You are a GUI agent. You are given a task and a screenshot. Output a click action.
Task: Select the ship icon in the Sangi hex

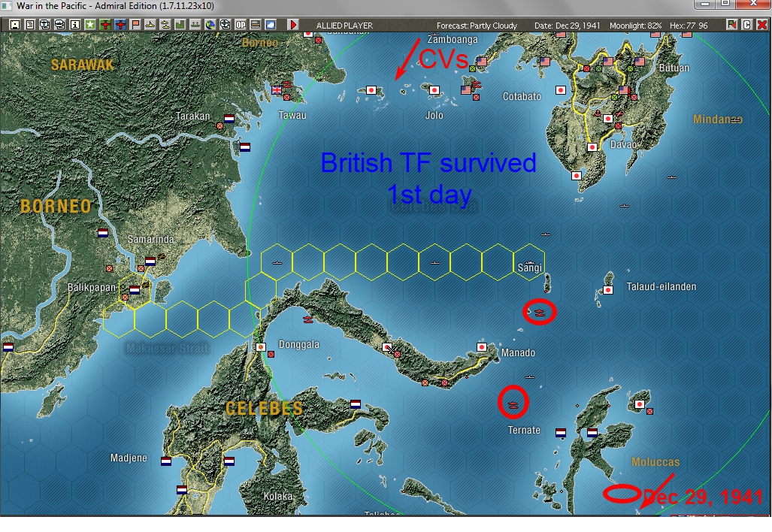pyautogui.click(x=529, y=262)
